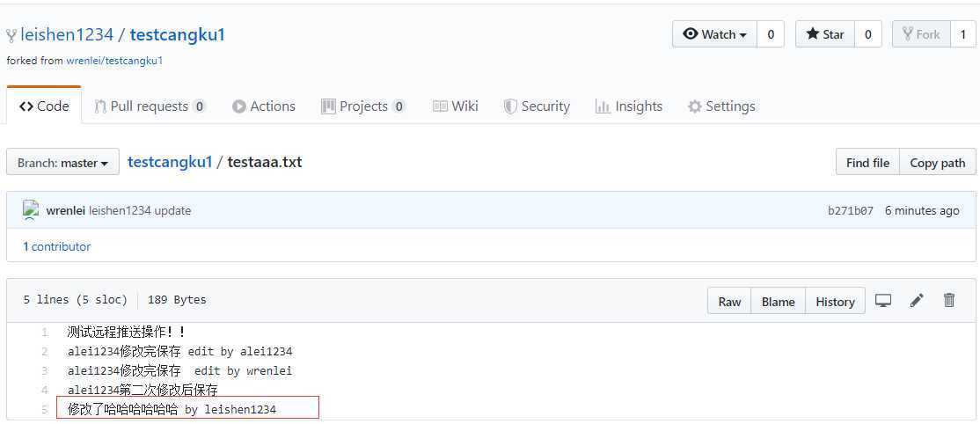
Task: Switch to the Pull requests tab
Action: pyautogui.click(x=150, y=106)
